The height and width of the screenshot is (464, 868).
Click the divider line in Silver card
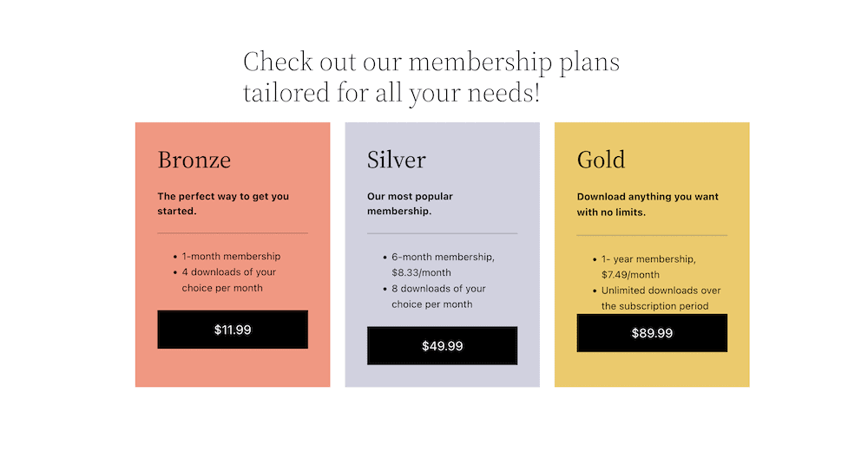442,233
